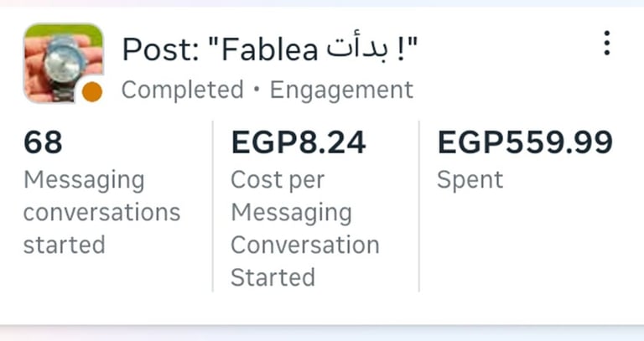Click the Arabic word in post title

(357, 50)
